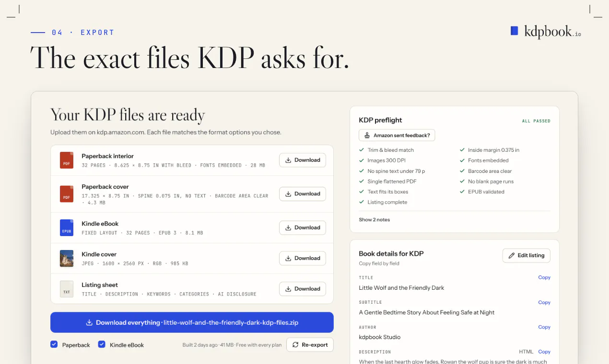Click the stamp icon in Amazon sent feedback
609x364 pixels.
click(x=367, y=136)
